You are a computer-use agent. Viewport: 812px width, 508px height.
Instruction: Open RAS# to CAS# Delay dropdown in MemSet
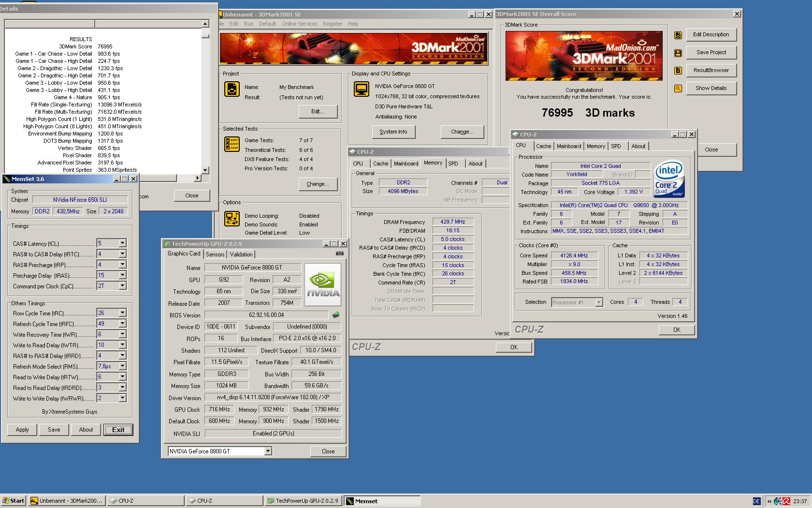tap(122, 254)
